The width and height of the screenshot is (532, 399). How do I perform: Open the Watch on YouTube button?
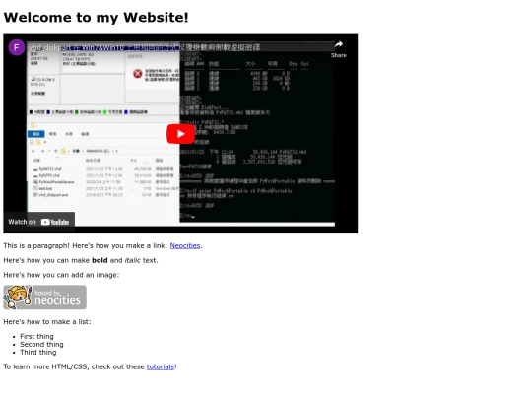click(x=39, y=222)
